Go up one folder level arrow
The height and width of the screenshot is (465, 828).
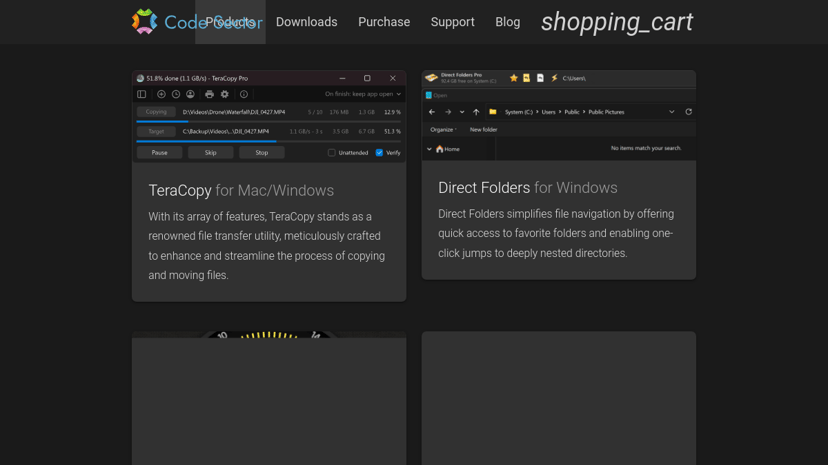[x=476, y=112]
